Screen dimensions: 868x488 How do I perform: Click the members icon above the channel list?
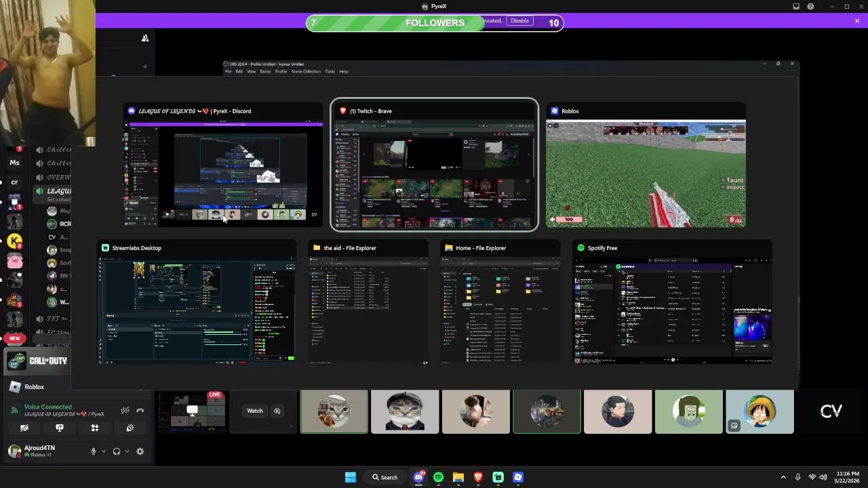145,39
